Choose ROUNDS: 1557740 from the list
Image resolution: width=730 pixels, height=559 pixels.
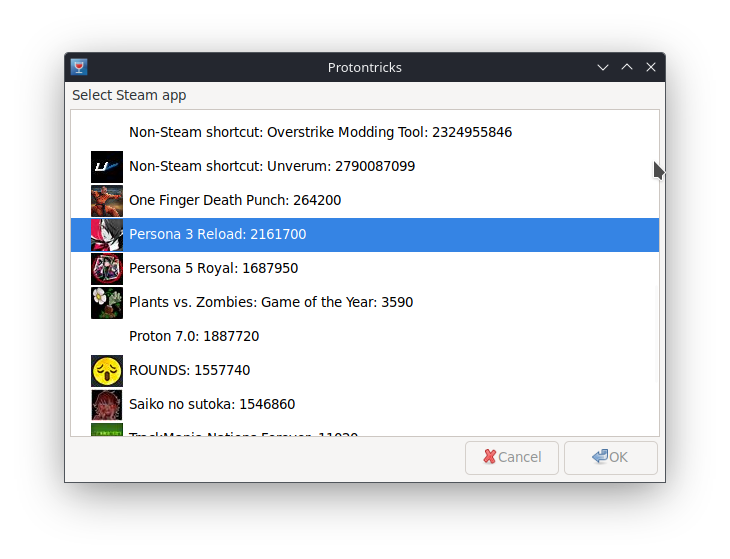pyautogui.click(x=365, y=370)
